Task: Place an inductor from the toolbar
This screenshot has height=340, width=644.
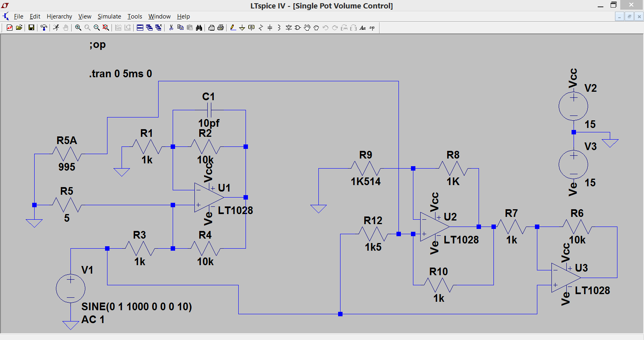Action: (279, 28)
